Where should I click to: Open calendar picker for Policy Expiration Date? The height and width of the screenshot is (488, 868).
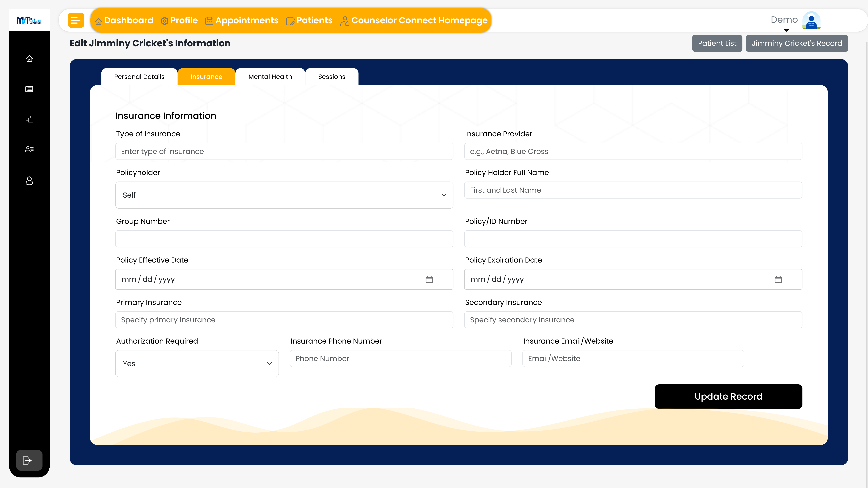click(778, 279)
